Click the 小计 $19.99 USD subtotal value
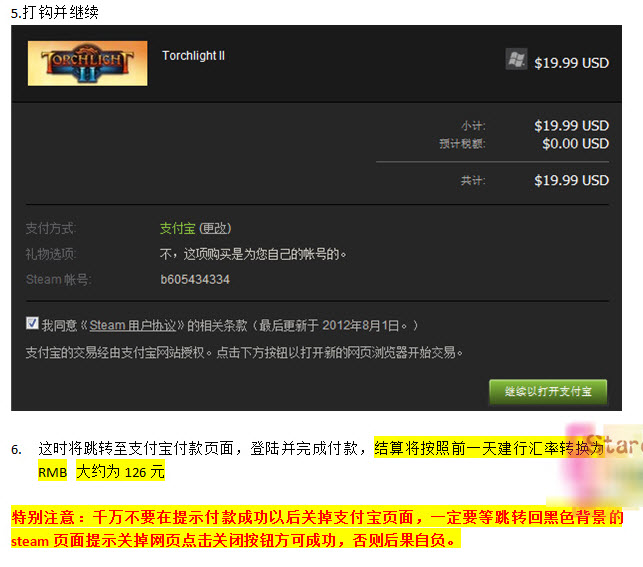 571,125
